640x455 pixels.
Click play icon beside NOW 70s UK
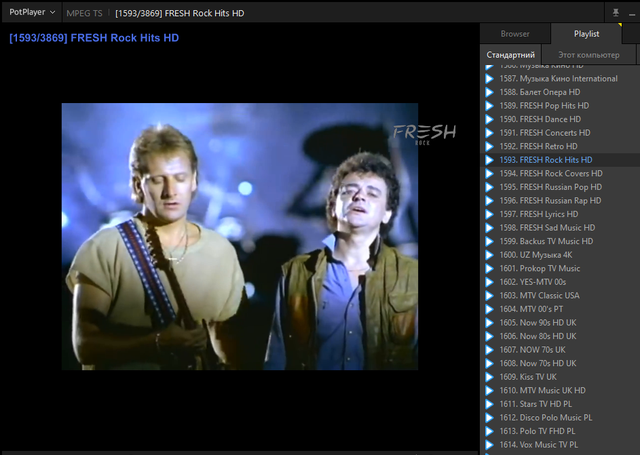[x=489, y=350]
